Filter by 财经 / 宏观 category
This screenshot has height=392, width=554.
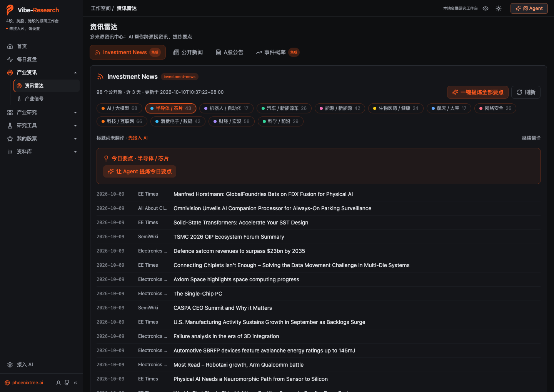pos(232,121)
